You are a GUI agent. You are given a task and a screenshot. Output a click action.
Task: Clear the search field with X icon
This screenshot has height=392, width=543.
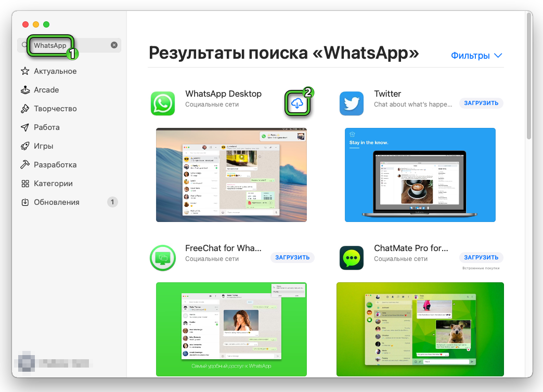(x=114, y=45)
